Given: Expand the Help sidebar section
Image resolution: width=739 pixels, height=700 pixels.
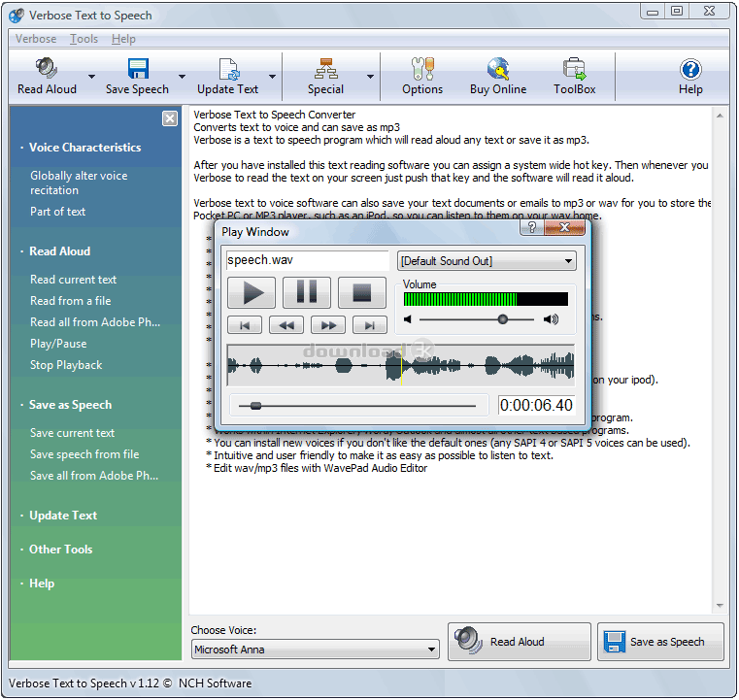Looking at the screenshot, I should click(42, 583).
